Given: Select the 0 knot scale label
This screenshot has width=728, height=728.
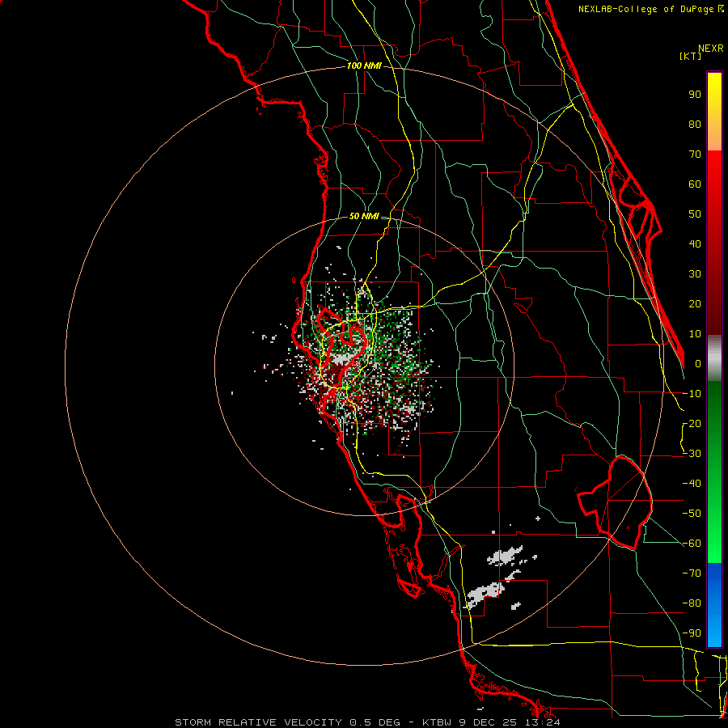Looking at the screenshot, I should (698, 363).
